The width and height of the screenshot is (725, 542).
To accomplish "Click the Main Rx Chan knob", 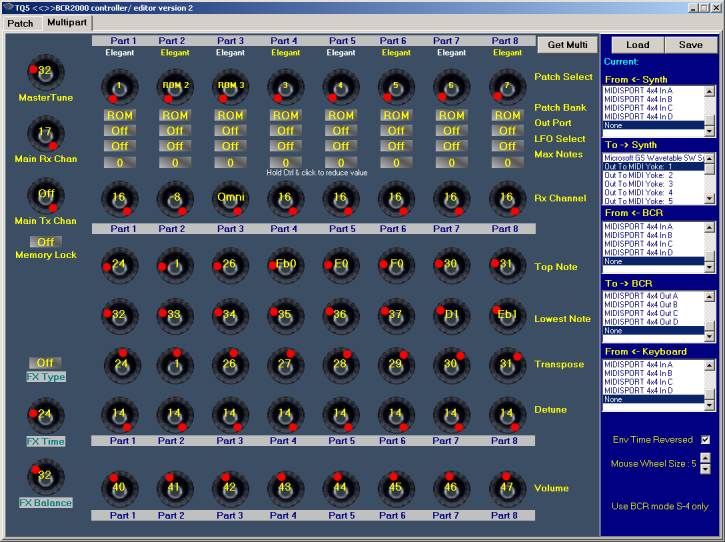I will (x=45, y=133).
